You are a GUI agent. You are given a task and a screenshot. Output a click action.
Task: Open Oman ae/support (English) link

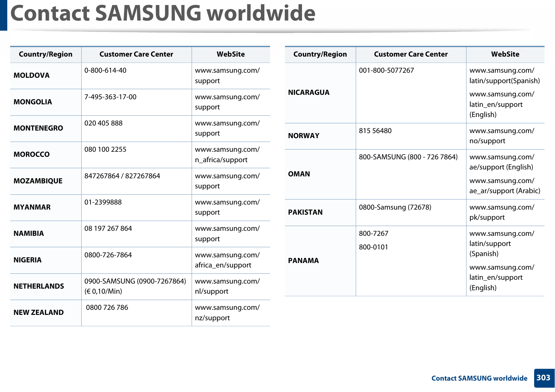[502, 162]
